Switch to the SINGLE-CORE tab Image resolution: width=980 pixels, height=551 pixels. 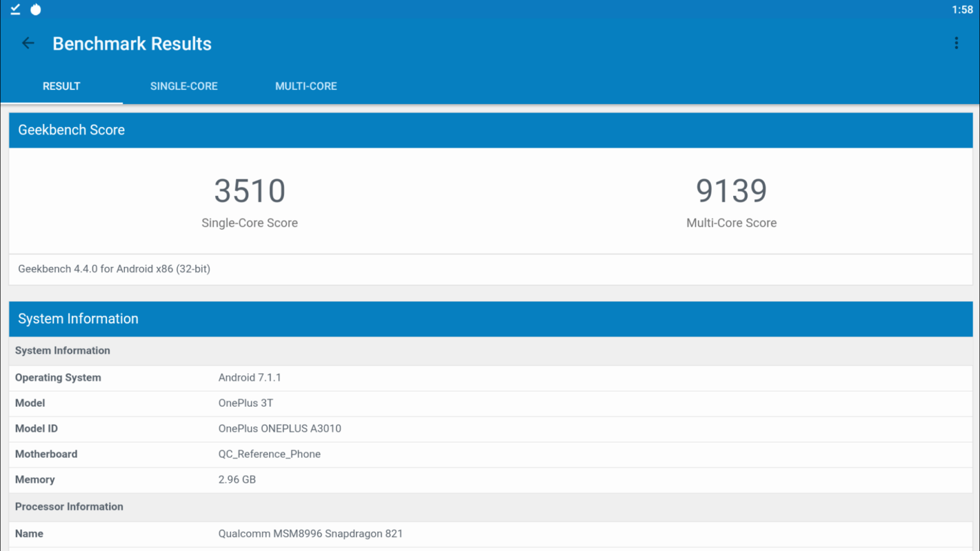click(x=184, y=86)
